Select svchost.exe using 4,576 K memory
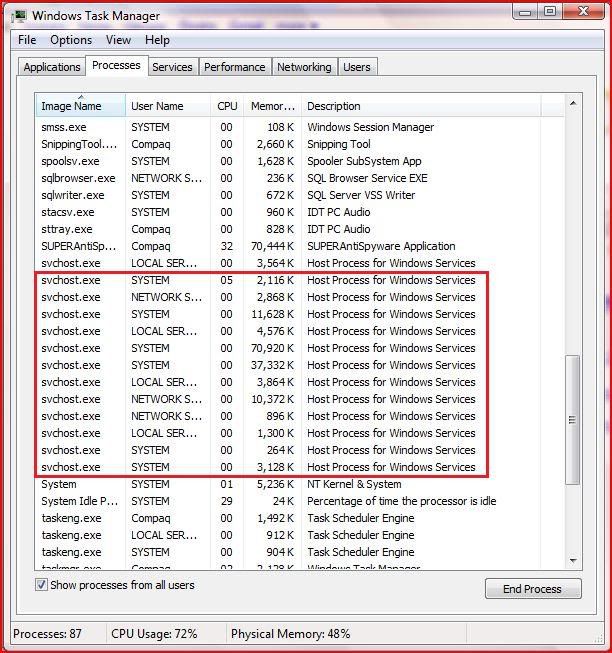612x653 pixels. pos(300,331)
